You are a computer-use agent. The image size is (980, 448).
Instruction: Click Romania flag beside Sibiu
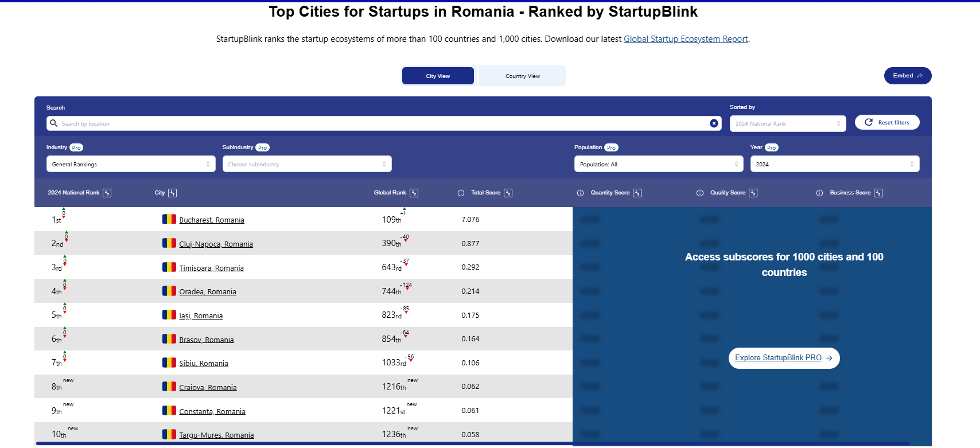click(x=169, y=363)
